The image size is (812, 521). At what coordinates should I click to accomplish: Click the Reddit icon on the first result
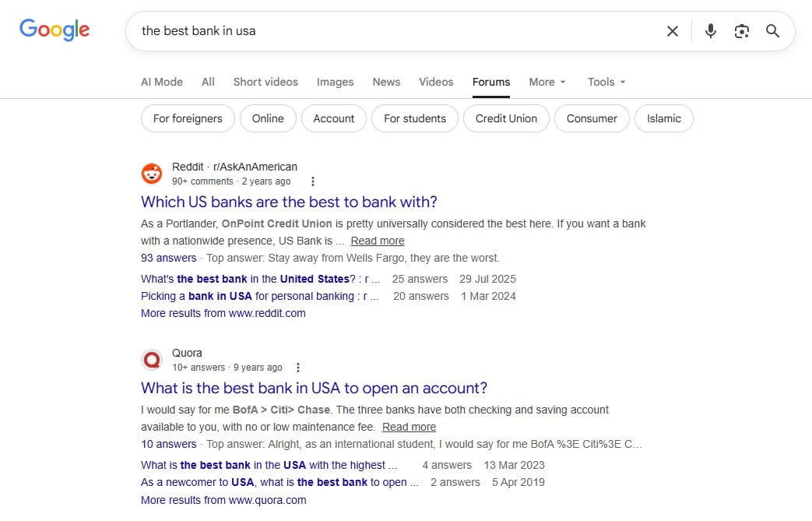point(152,173)
